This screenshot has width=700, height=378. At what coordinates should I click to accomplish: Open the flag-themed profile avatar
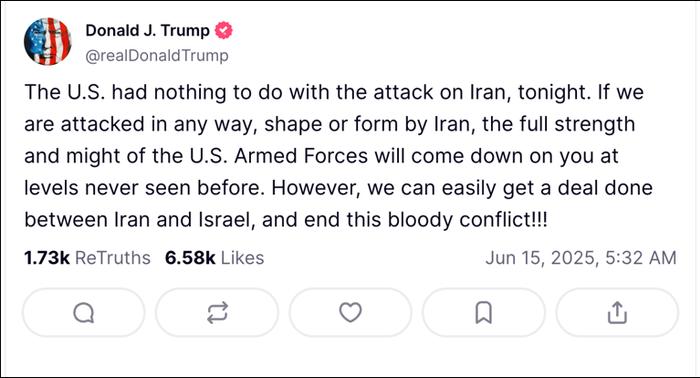[47, 42]
